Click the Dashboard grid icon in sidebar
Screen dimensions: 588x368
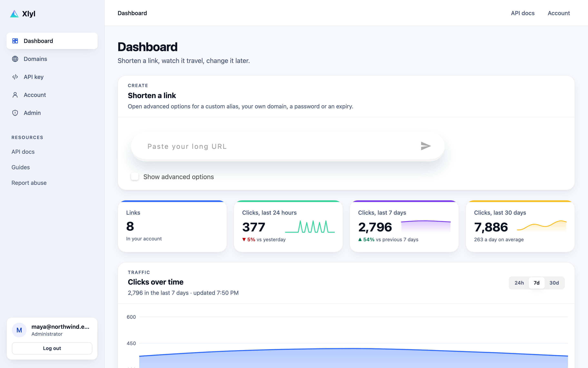coord(15,41)
